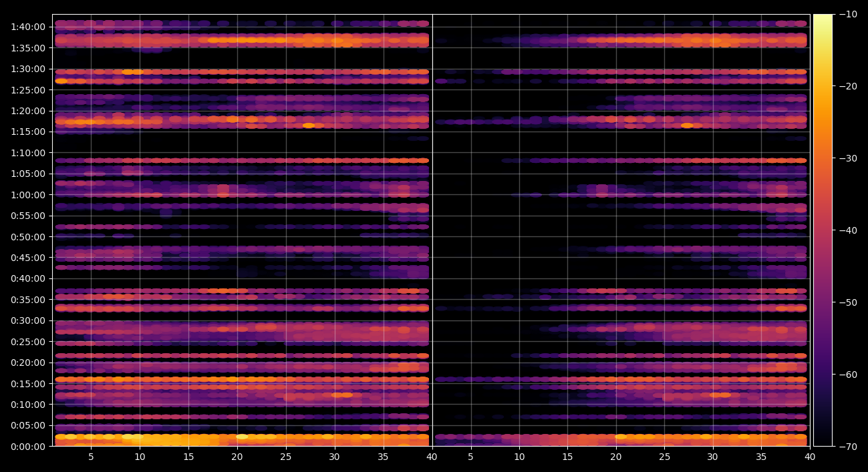Click x-axis tick 30 under left heatmap

click(334, 457)
